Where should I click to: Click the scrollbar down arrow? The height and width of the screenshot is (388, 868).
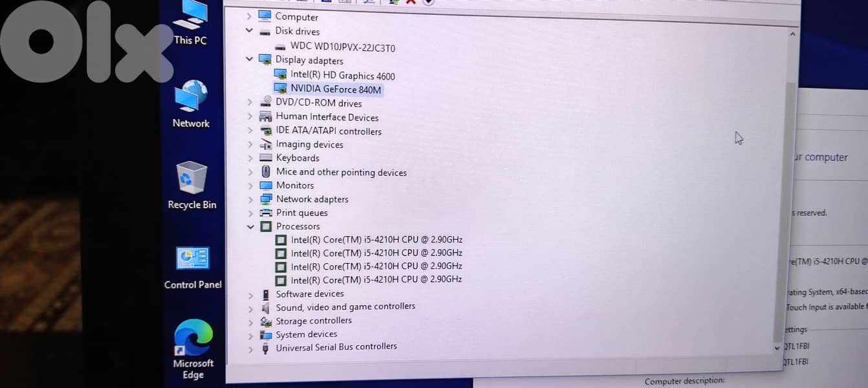776,347
